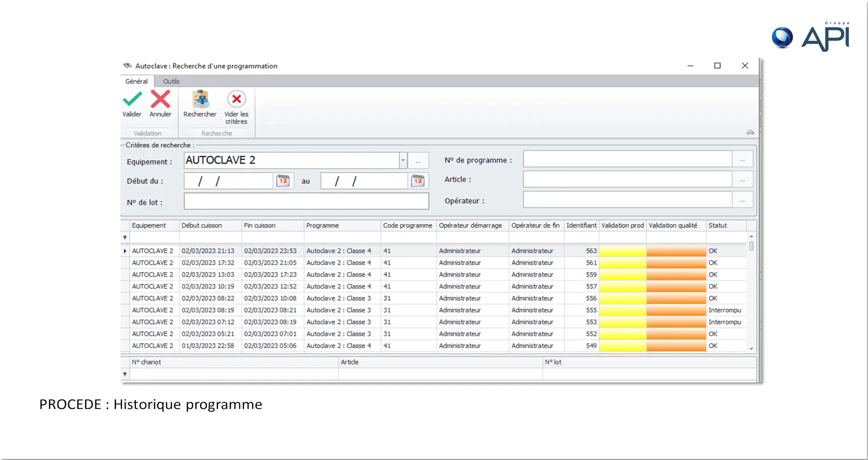This screenshot has height=460, width=868.
Task: Sort by the Opérateur de fin column header
Action: point(536,225)
